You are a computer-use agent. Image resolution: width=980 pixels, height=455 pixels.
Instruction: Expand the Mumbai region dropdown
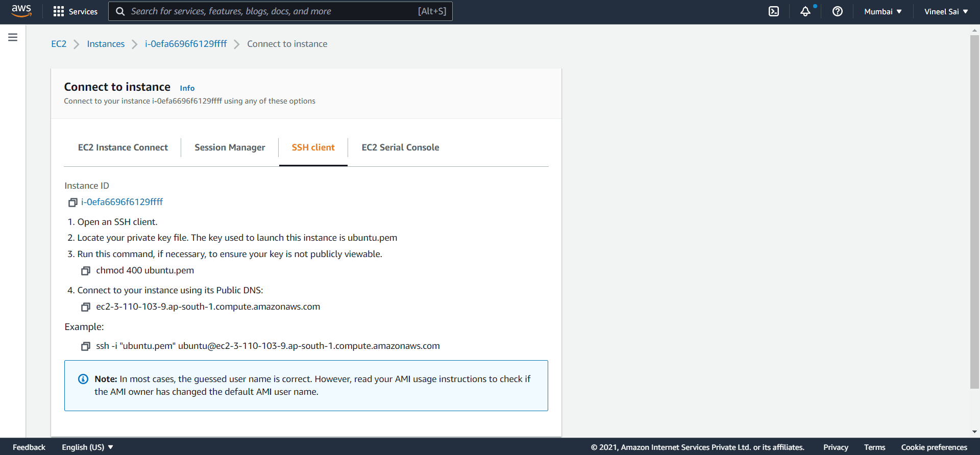coord(883,11)
